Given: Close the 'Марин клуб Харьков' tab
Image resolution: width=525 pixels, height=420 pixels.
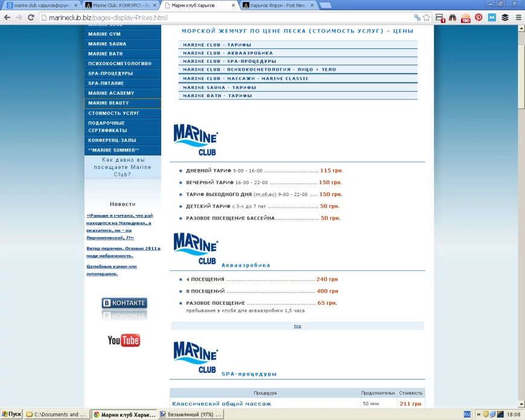Looking at the screenshot, I should click(234, 5).
